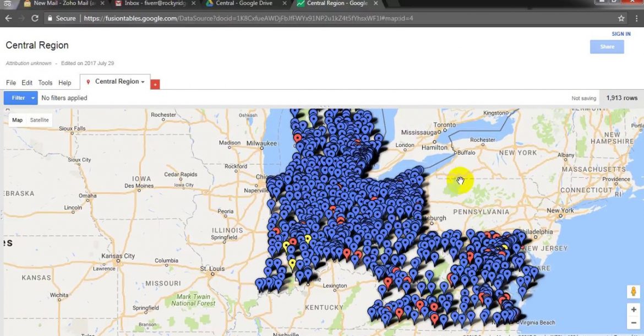Open the File menu
644x336 pixels.
[10, 83]
